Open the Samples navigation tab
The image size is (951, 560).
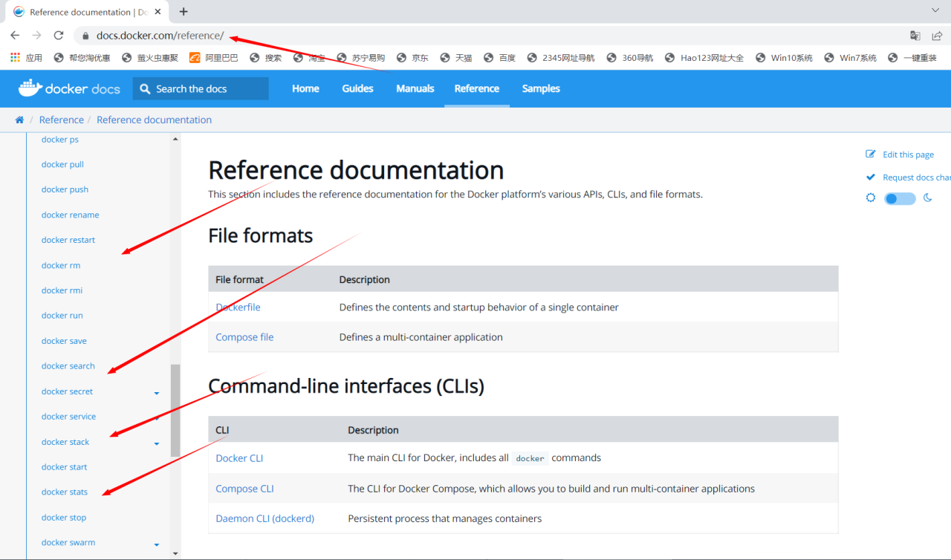pos(541,88)
